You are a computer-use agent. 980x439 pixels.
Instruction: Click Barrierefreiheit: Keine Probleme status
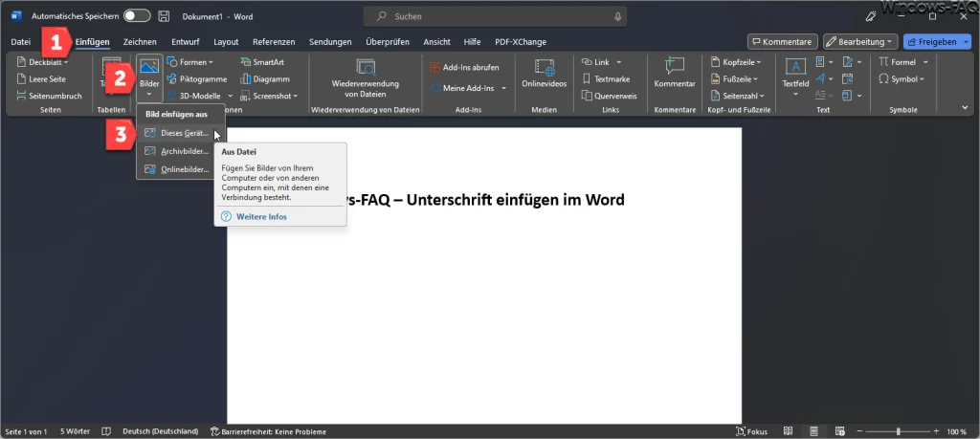268,431
